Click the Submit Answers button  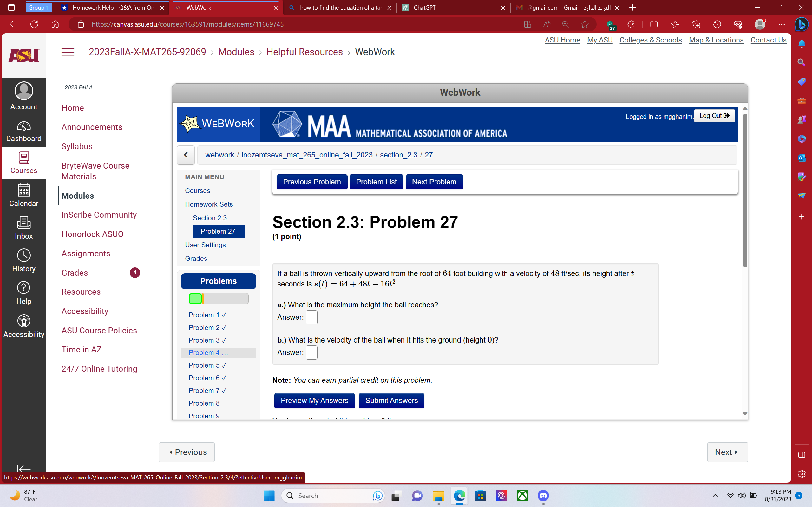point(391,400)
